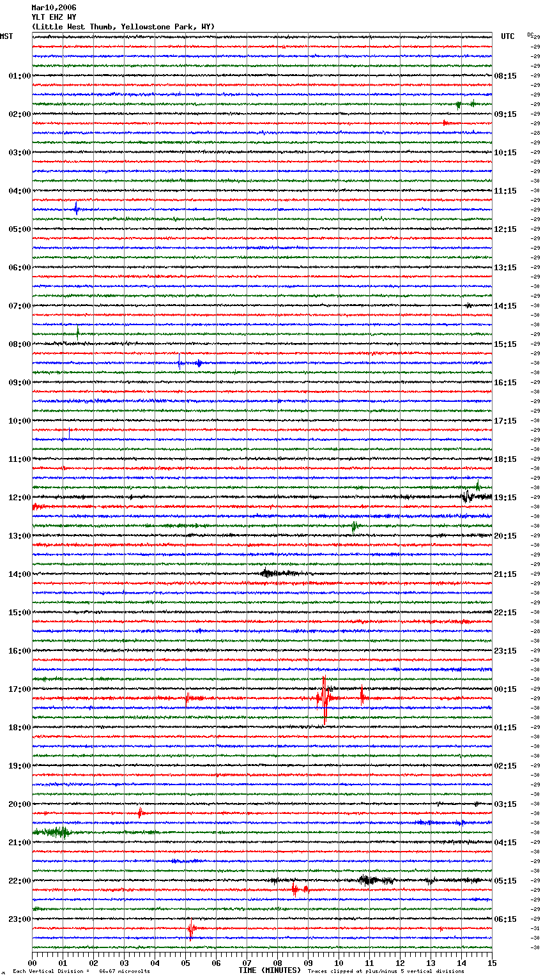Click the DC column header
The width and height of the screenshot is (543, 980).
[x=530, y=34]
